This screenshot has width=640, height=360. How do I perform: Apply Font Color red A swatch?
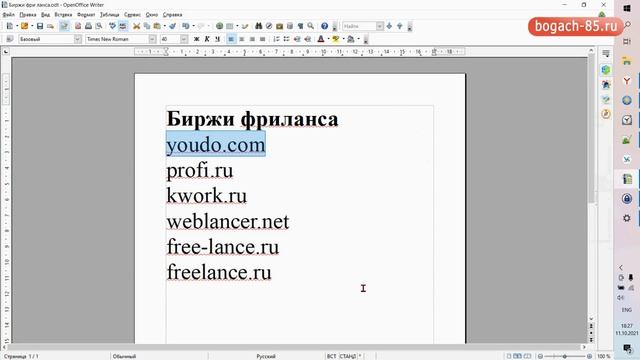tap(321, 39)
